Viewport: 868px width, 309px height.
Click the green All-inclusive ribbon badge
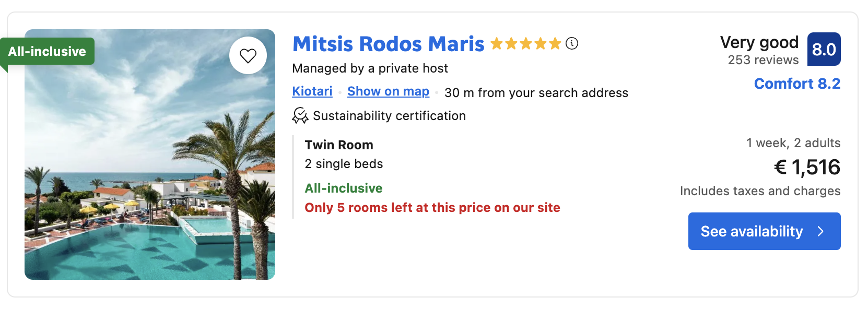point(47,51)
